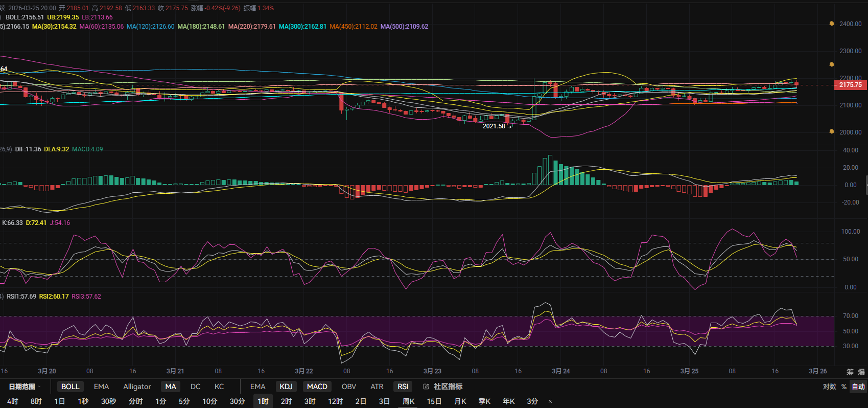Click the MA(30) yellow legend label
The height and width of the screenshot is (408, 868).
pyautogui.click(x=54, y=27)
